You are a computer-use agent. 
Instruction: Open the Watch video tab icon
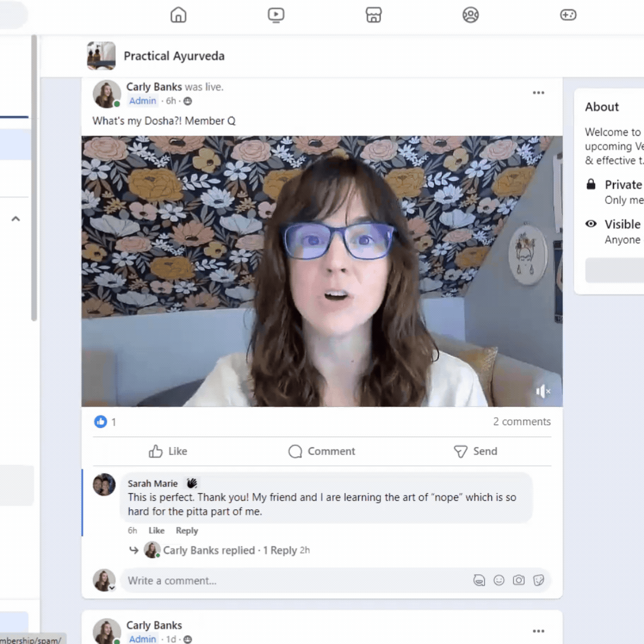(276, 15)
